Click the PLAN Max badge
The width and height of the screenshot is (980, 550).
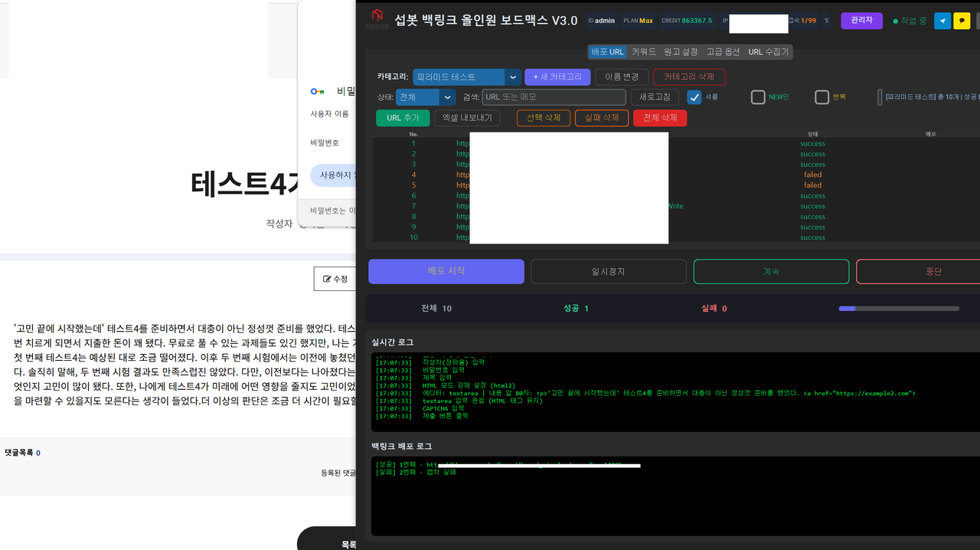(638, 21)
